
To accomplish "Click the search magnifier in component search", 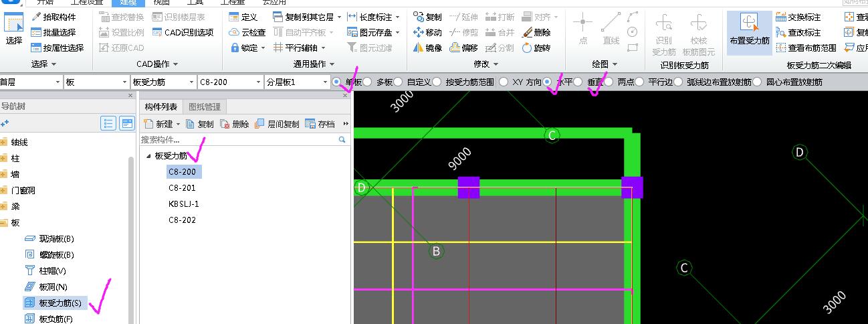I will [x=342, y=140].
